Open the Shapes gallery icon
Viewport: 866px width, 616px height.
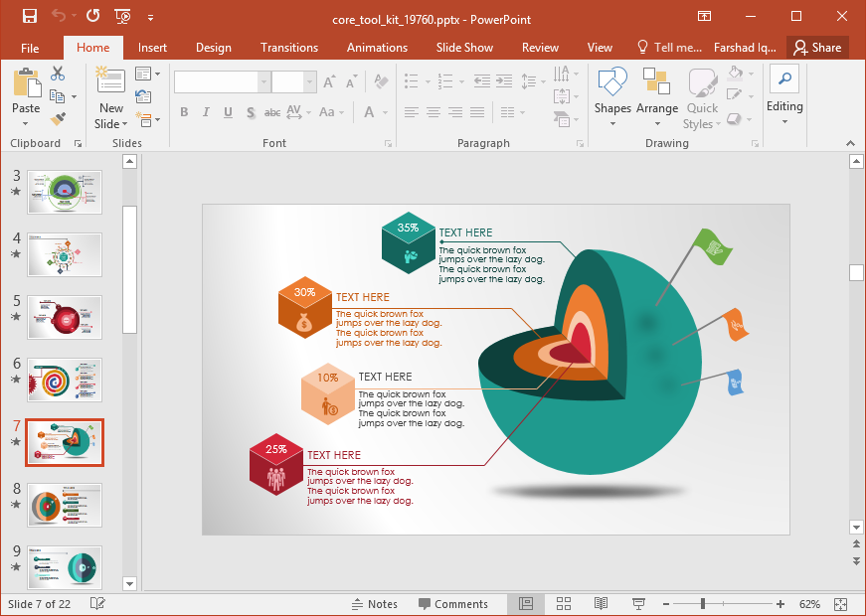[611, 81]
